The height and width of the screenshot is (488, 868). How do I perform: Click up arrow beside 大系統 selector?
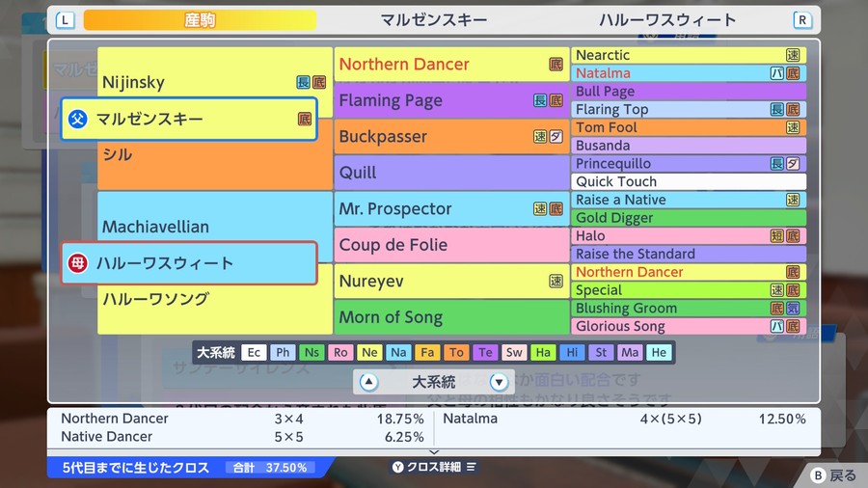(x=368, y=382)
